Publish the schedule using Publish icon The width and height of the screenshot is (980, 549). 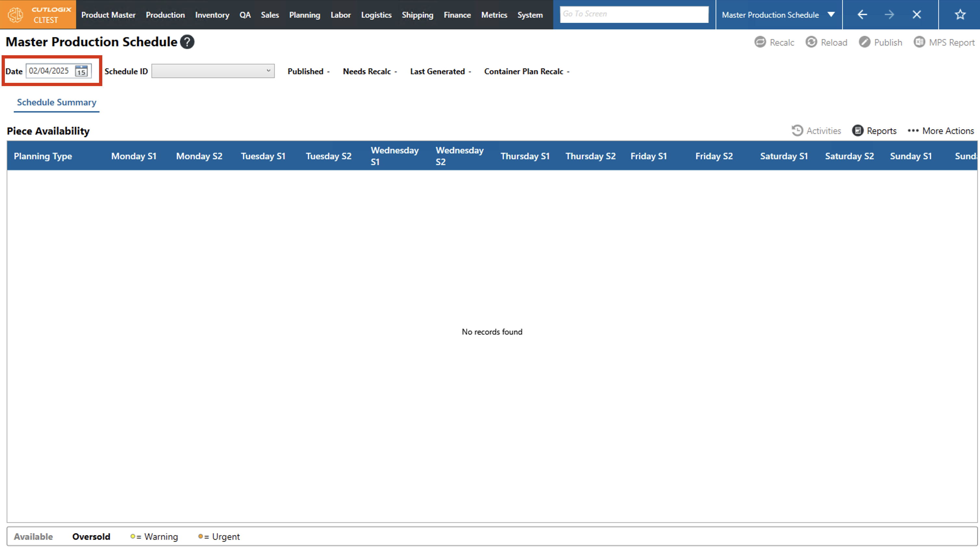click(x=864, y=42)
